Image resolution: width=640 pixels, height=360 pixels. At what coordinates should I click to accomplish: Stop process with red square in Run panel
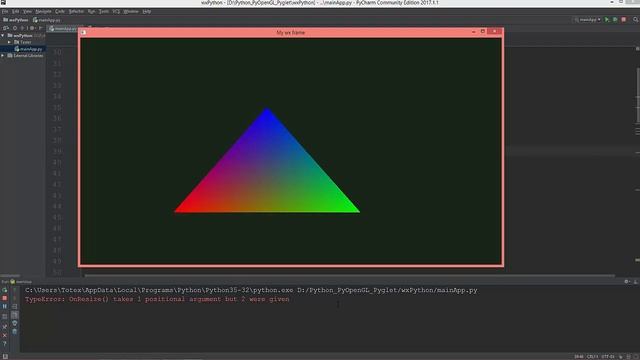tap(5, 298)
